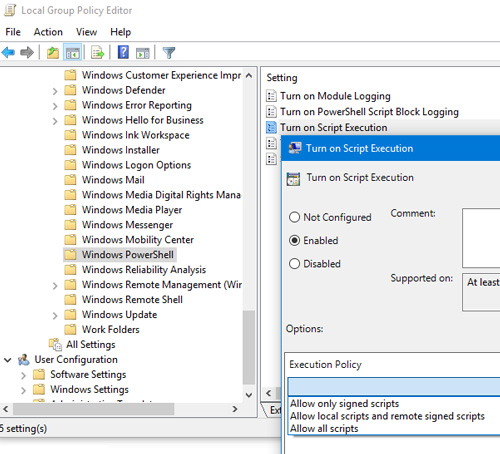Screen dimensions: 500x454
Task: Collapse the User Configuration node
Action: tap(8, 360)
